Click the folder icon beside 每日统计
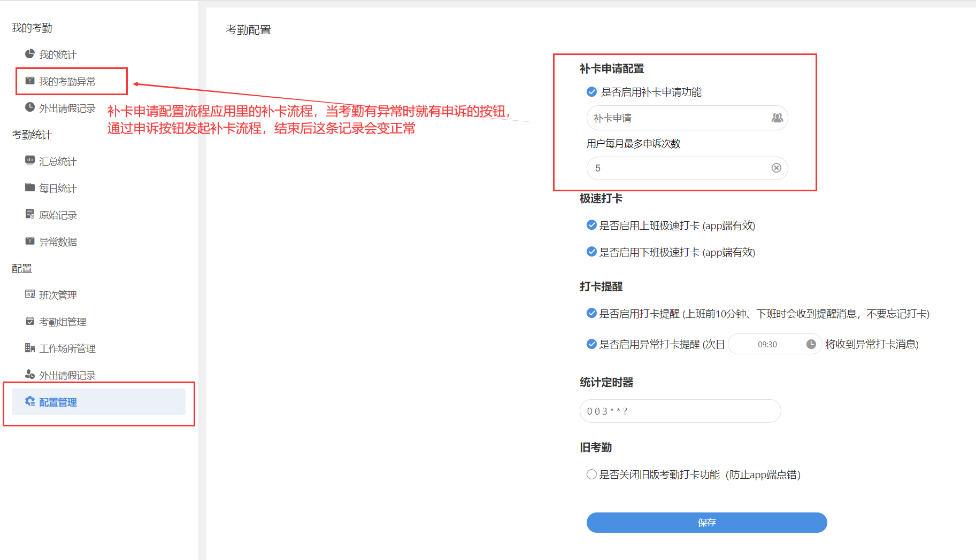 [x=30, y=187]
